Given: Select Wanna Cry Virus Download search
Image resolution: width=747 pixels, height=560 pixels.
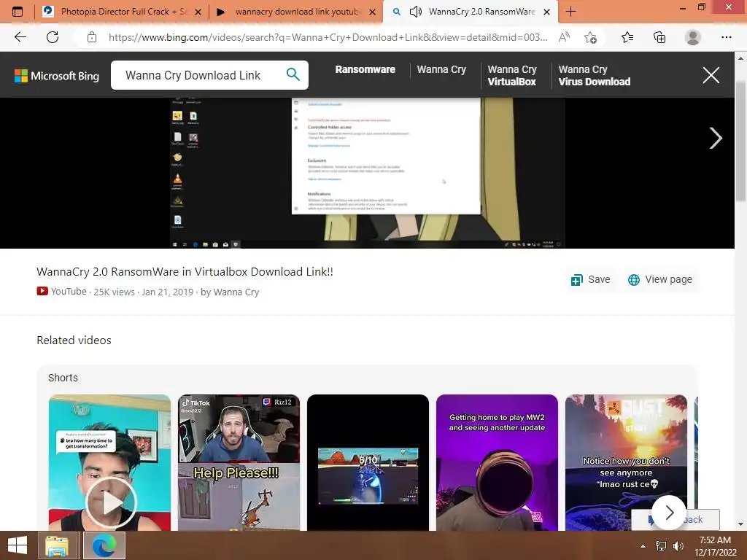Looking at the screenshot, I should pyautogui.click(x=594, y=75).
